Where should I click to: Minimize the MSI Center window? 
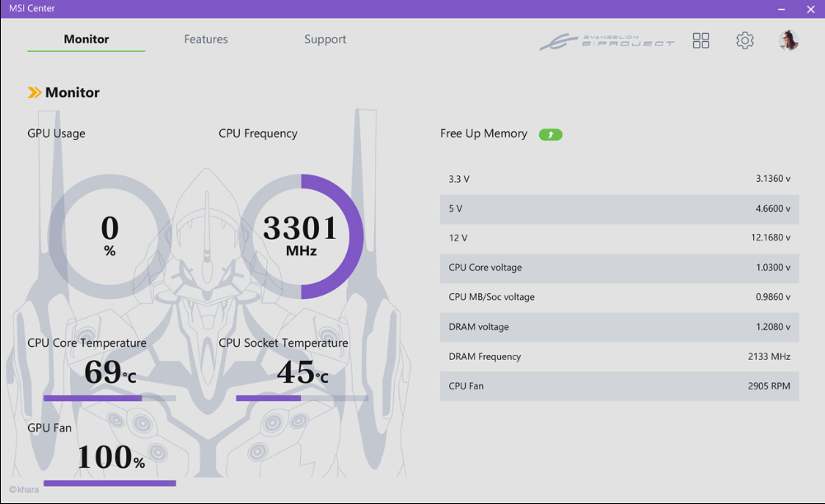coord(781,9)
